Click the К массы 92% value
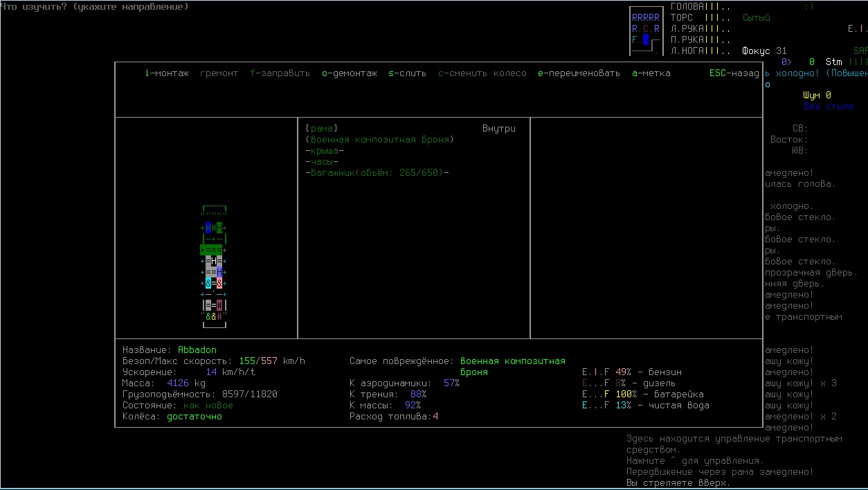The width and height of the screenshot is (868, 490). (413, 406)
